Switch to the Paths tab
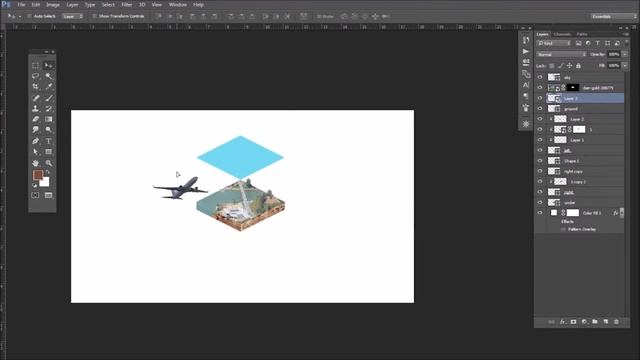640x360 pixels. [x=582, y=34]
